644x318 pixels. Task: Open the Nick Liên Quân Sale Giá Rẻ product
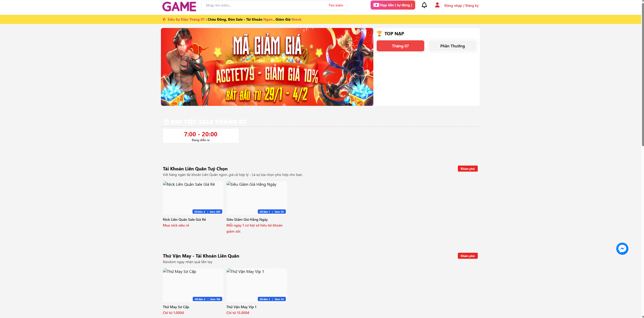(x=193, y=198)
